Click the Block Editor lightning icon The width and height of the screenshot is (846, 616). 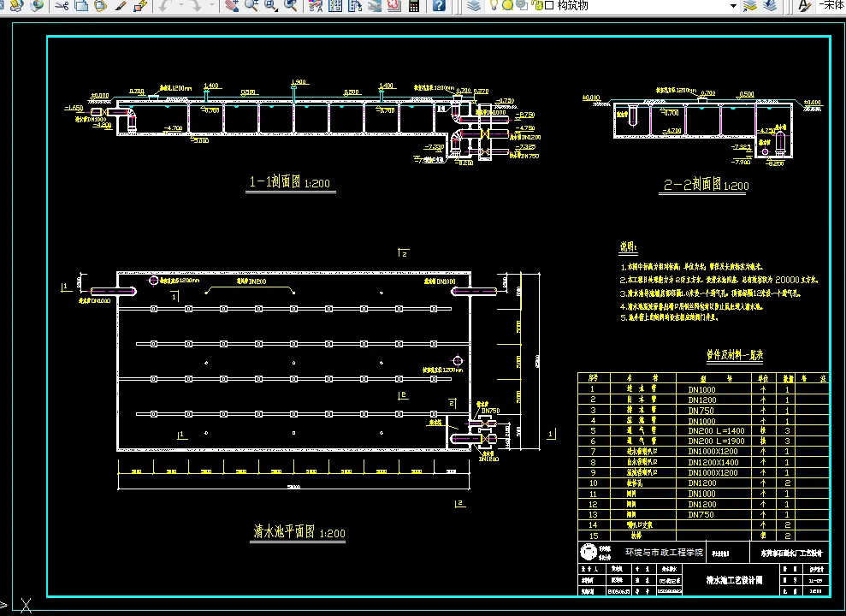click(x=140, y=5)
